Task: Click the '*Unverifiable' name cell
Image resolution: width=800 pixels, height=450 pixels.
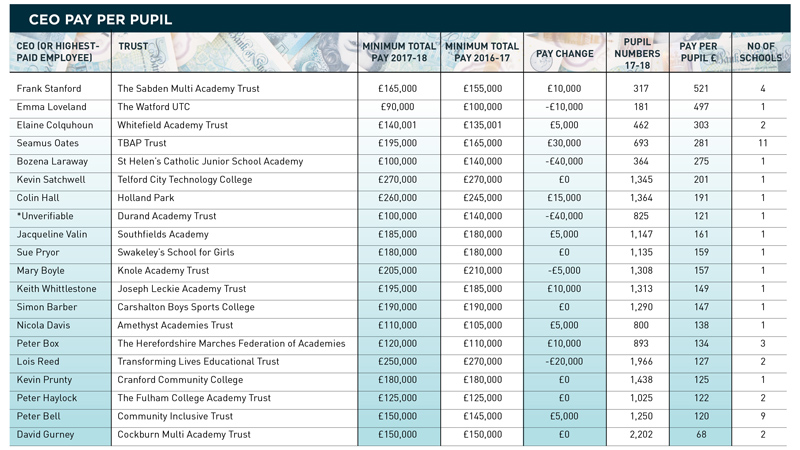Action: [x=45, y=216]
